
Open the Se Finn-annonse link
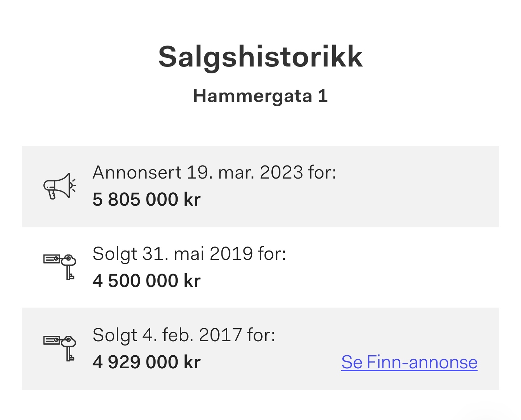pos(409,362)
